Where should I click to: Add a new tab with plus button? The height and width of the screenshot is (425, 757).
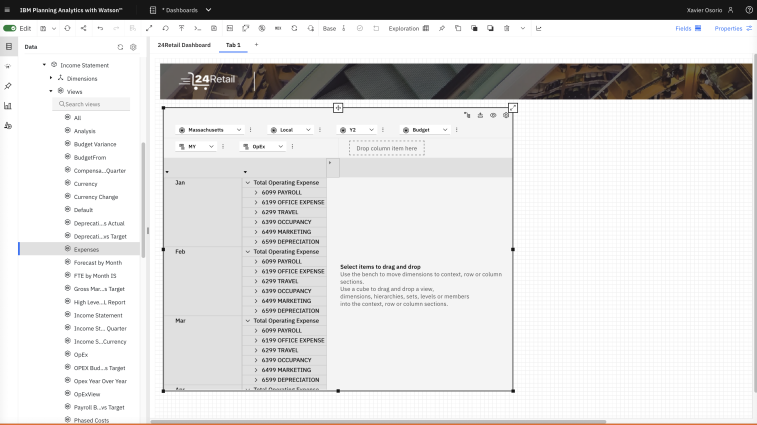(256, 45)
